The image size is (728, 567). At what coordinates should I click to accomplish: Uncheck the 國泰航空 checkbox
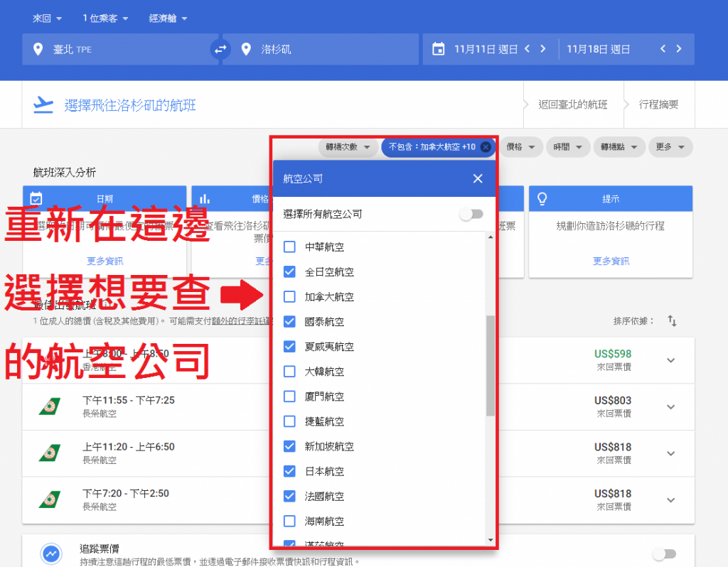(x=289, y=322)
